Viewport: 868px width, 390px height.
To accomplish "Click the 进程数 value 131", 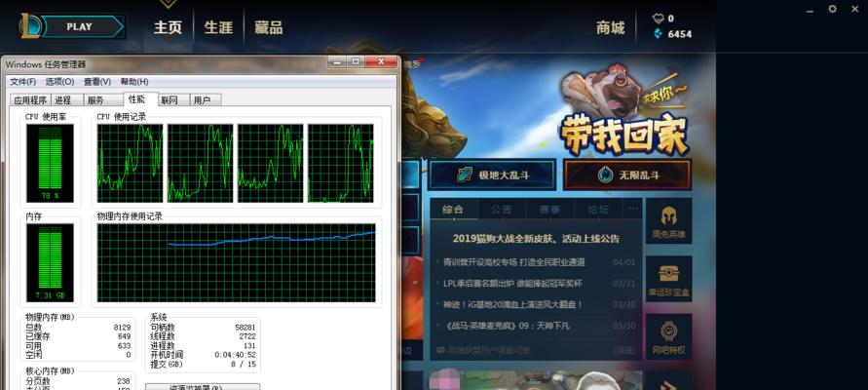I will pos(248,346).
